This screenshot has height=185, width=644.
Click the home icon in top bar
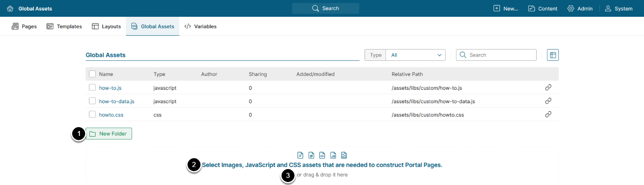10,8
